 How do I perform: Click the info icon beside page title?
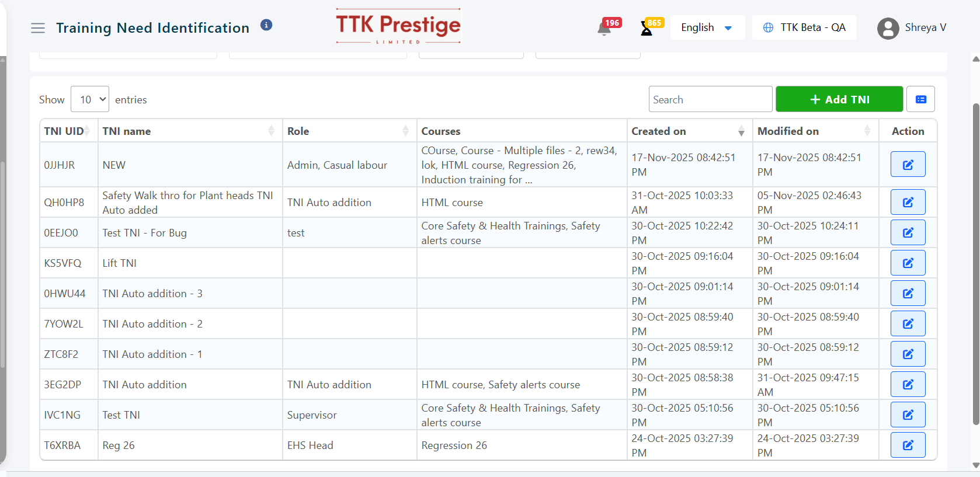(266, 25)
